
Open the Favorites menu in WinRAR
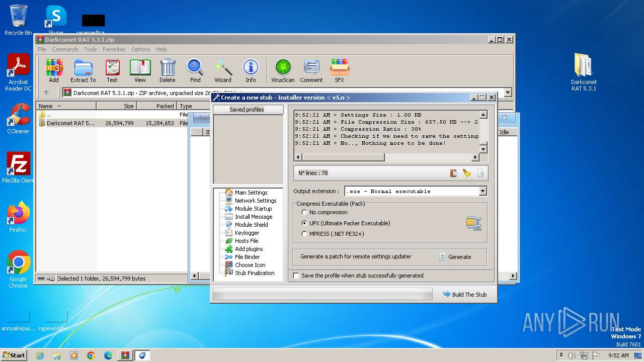tap(114, 49)
